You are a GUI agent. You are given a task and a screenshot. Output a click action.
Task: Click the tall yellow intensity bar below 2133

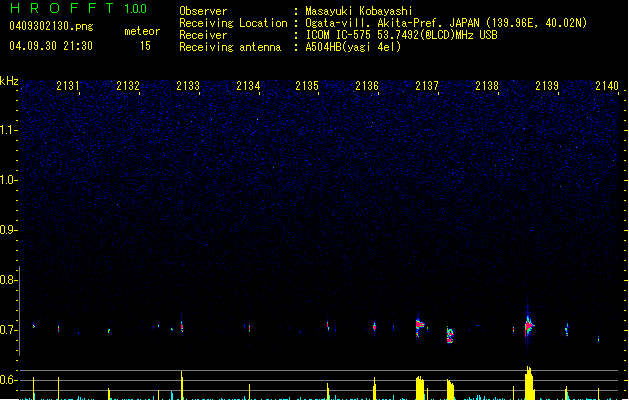(182, 385)
